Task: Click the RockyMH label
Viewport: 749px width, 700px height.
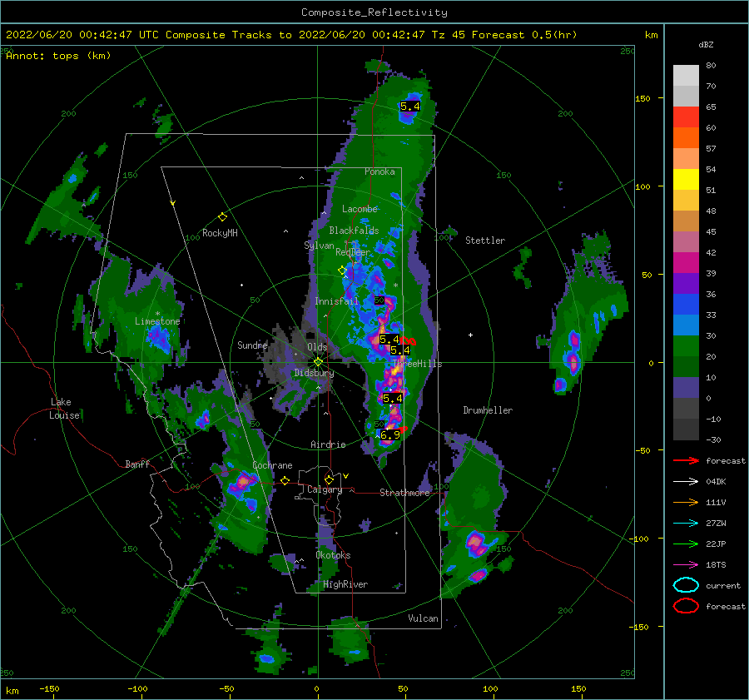Action: [x=220, y=233]
